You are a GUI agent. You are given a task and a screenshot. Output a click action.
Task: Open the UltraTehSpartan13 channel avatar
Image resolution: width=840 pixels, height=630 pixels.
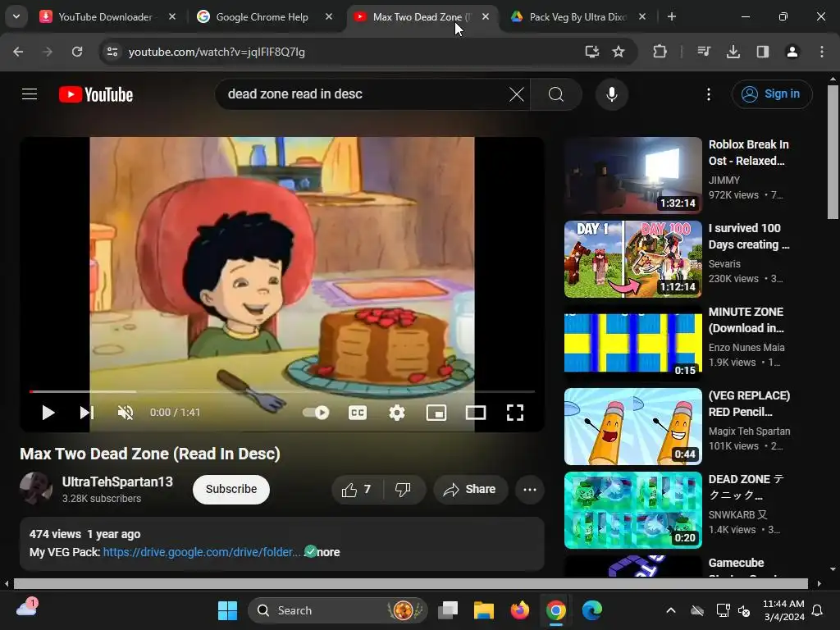(x=35, y=489)
